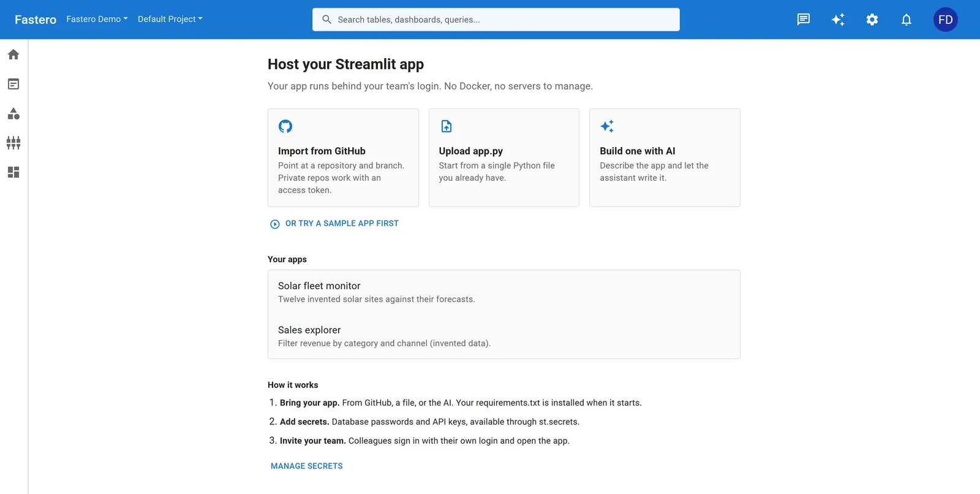980x494 pixels.
Task: Click the 'Invite your team.' step text
Action: coord(313,441)
